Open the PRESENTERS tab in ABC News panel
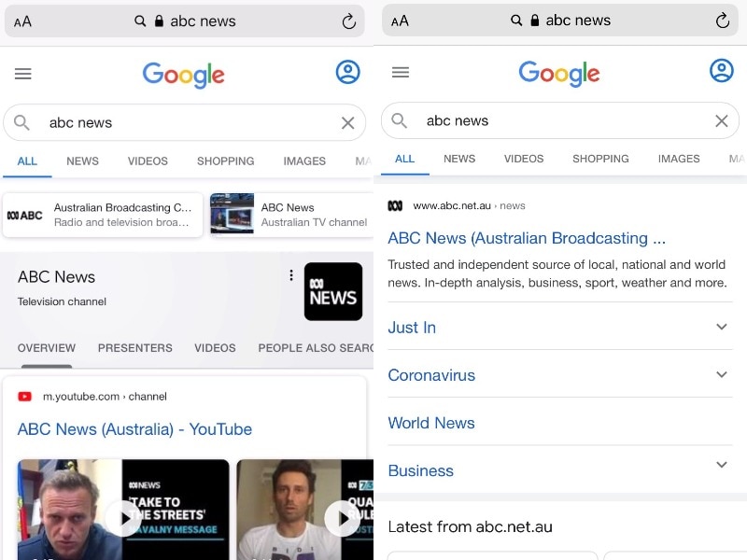747x560 pixels. (x=134, y=348)
